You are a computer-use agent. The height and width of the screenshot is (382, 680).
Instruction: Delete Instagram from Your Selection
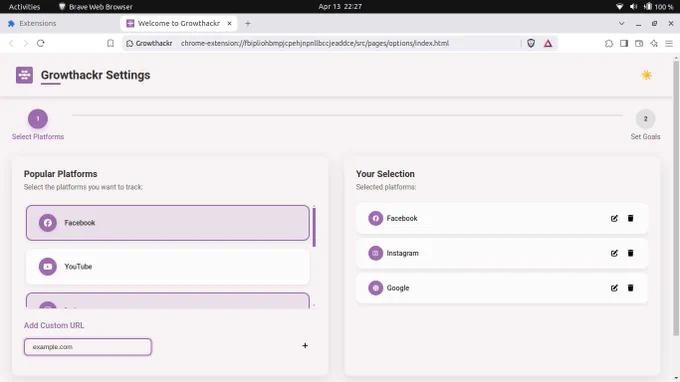(631, 253)
